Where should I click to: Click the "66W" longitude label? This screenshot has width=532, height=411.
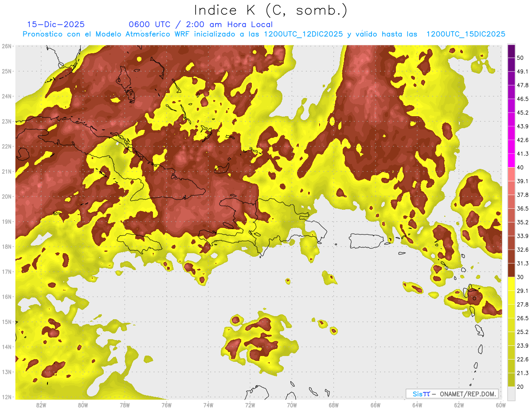pos(375,405)
